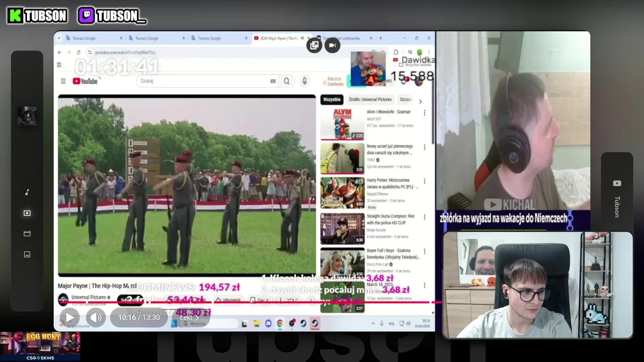
Task: Open Chrome tab search dropdown arrow
Action: [59, 38]
